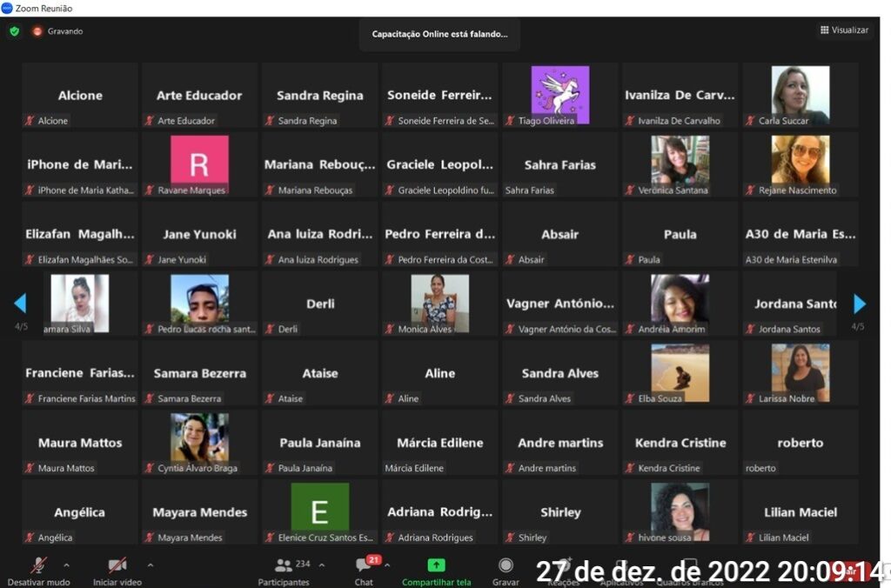Select Carla Succar's video thumbnail
This screenshot has height=588, width=891.
click(x=800, y=91)
